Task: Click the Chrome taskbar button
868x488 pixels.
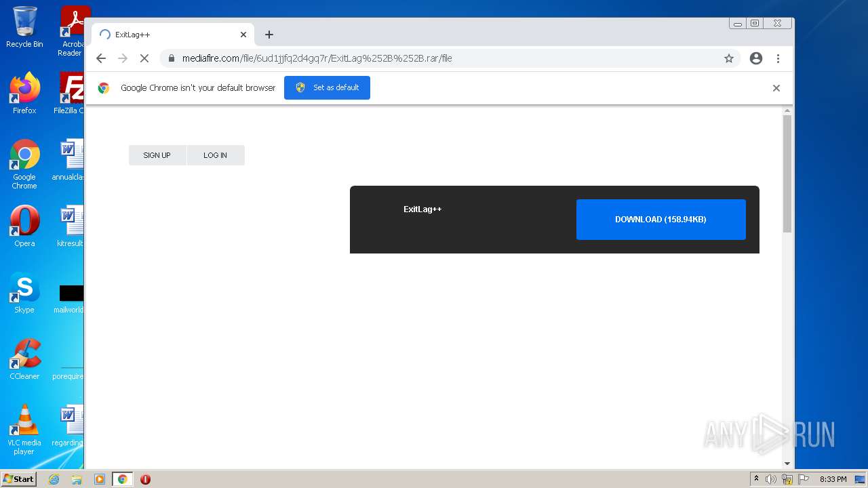Action: [122, 479]
